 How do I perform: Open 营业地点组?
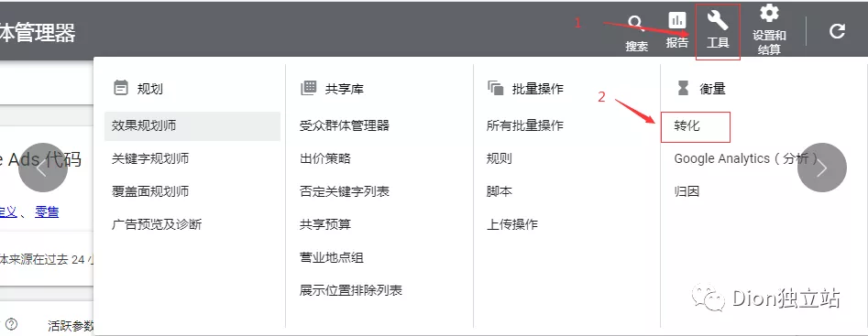(x=332, y=257)
